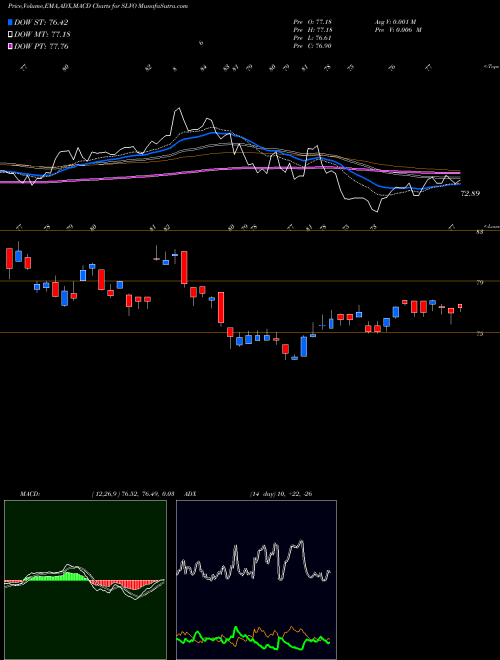Click the magenta DOW PT legend swatch

tap(10, 46)
